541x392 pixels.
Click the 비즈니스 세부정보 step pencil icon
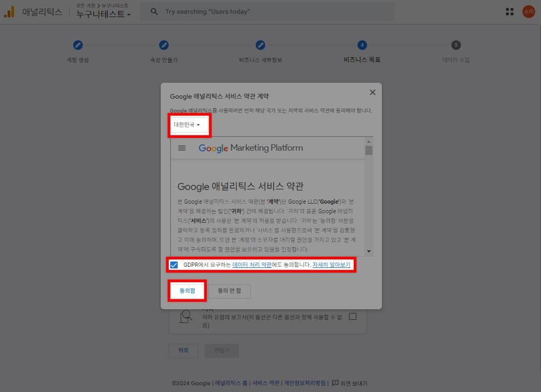pyautogui.click(x=260, y=45)
